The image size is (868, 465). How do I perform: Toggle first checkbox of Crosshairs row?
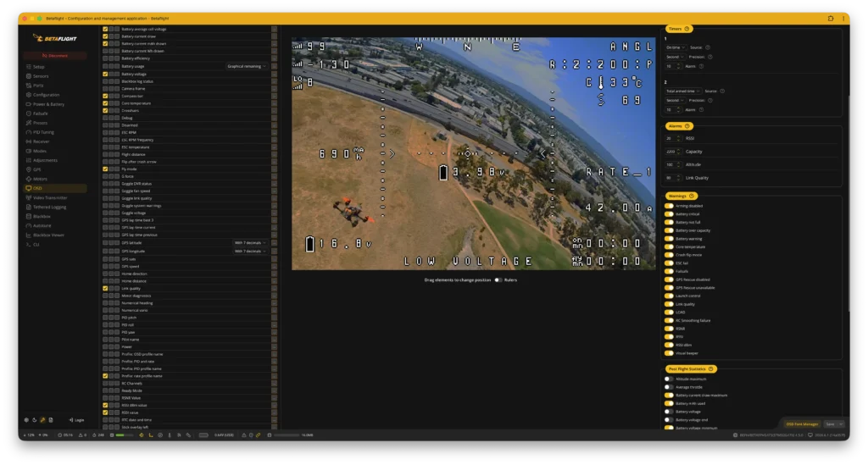point(105,111)
